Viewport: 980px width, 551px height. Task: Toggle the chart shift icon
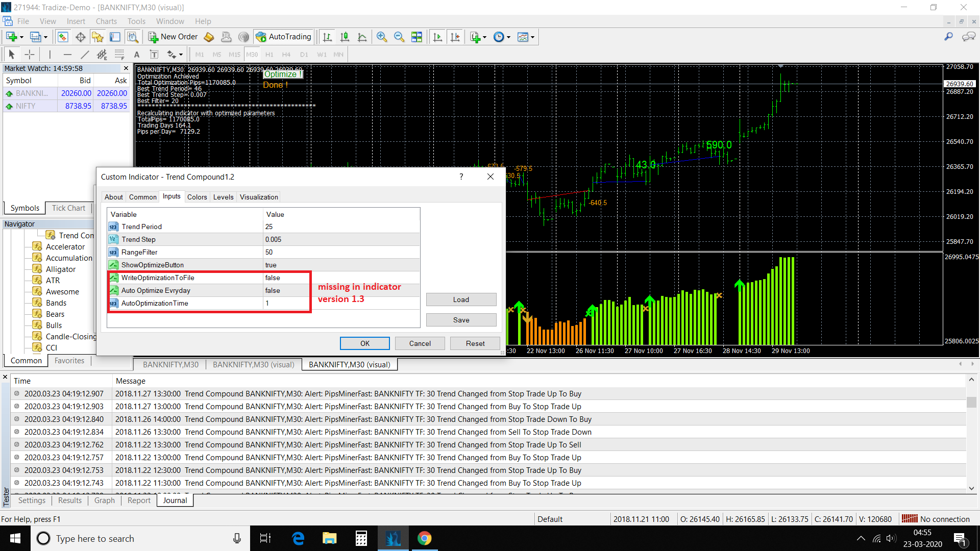(455, 37)
